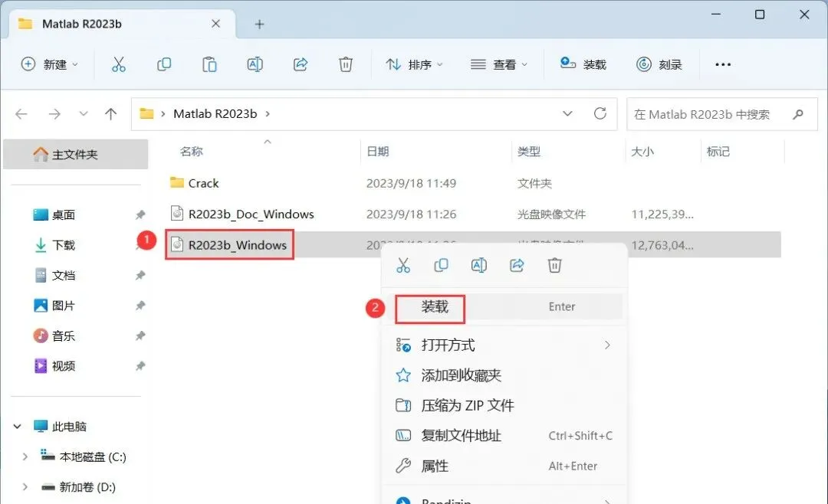Open 视频 in sidebar
828x504 pixels.
click(64, 365)
